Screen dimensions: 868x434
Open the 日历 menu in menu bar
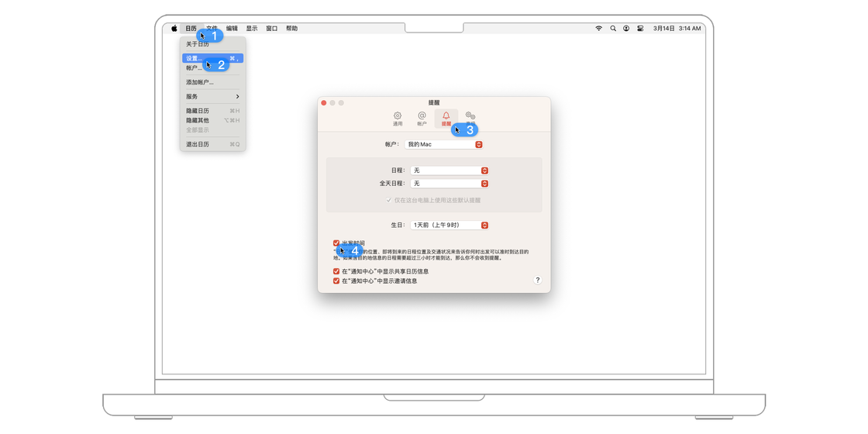[x=191, y=28]
